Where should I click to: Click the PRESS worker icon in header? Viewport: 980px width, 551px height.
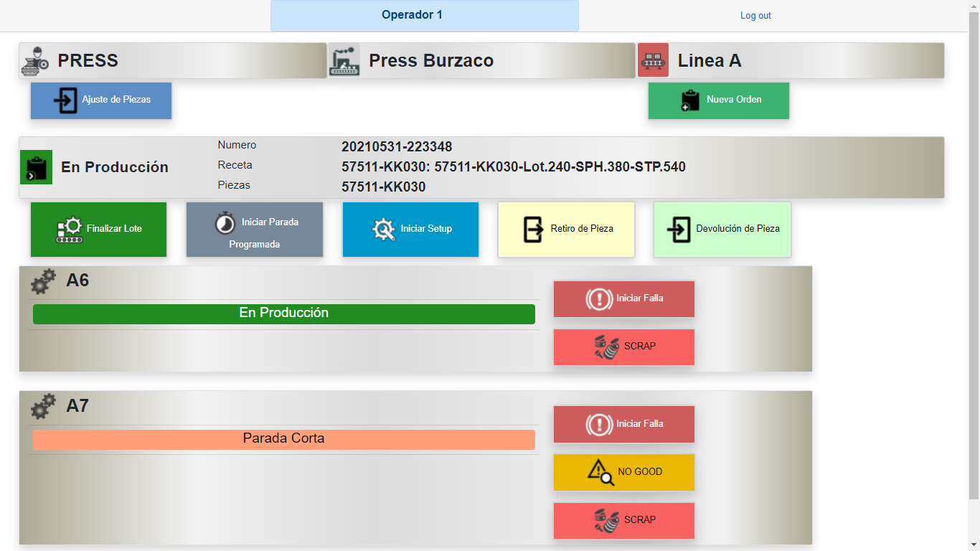point(34,60)
